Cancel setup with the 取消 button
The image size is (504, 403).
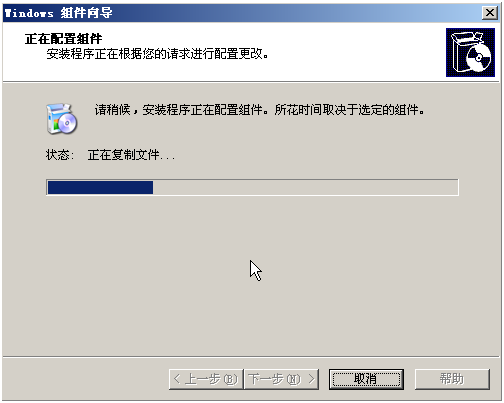(366, 379)
